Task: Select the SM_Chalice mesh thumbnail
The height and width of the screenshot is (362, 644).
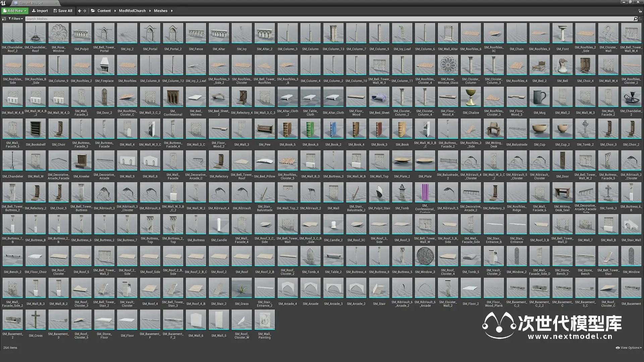Action: click(x=471, y=97)
